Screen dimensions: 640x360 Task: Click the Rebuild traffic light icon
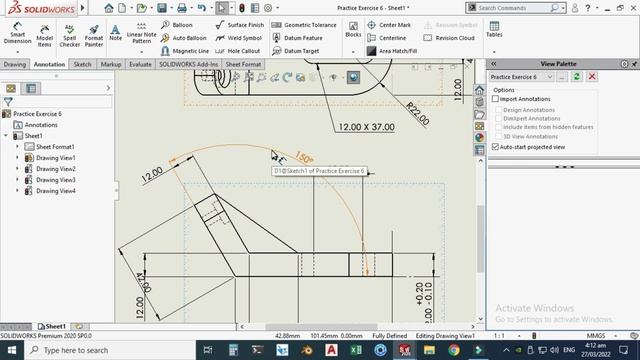click(x=242, y=8)
